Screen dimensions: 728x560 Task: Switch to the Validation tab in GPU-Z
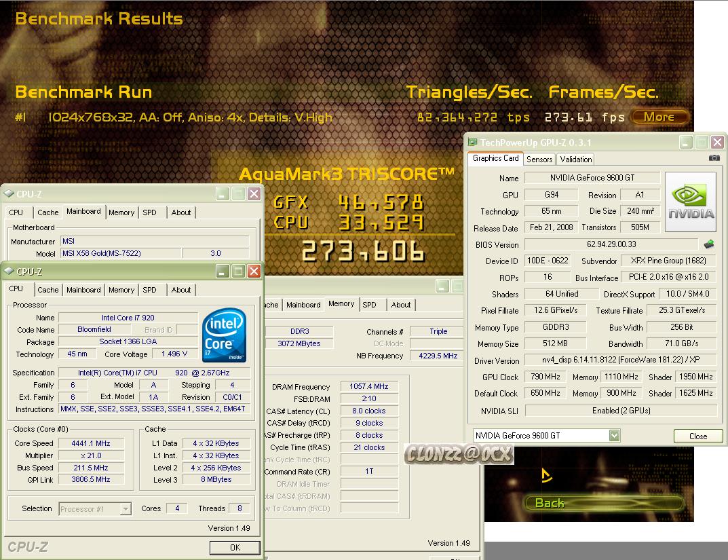[x=576, y=160]
